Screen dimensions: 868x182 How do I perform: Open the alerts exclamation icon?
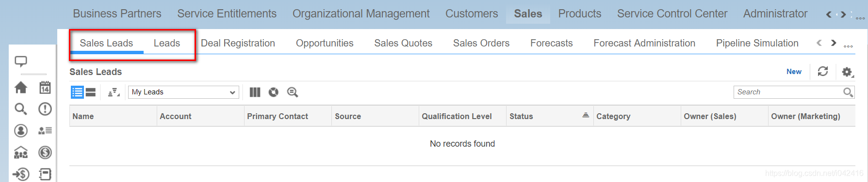click(x=45, y=109)
